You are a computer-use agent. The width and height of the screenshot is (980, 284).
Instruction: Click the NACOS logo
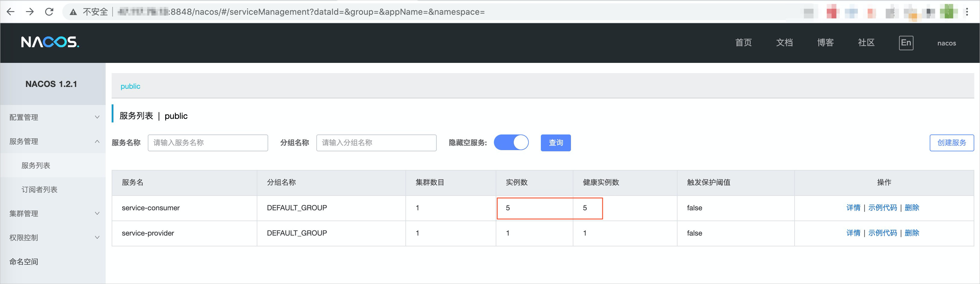pyautogui.click(x=50, y=42)
